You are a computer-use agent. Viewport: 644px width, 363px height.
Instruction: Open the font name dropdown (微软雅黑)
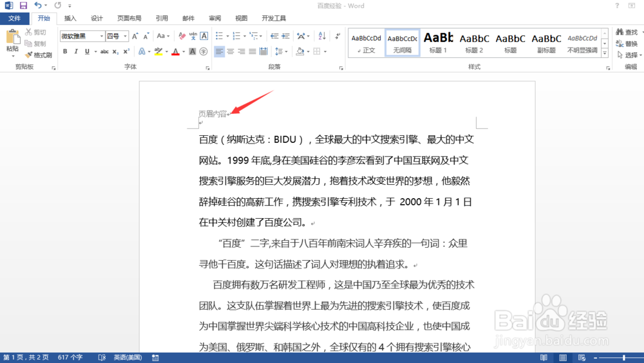click(x=102, y=36)
